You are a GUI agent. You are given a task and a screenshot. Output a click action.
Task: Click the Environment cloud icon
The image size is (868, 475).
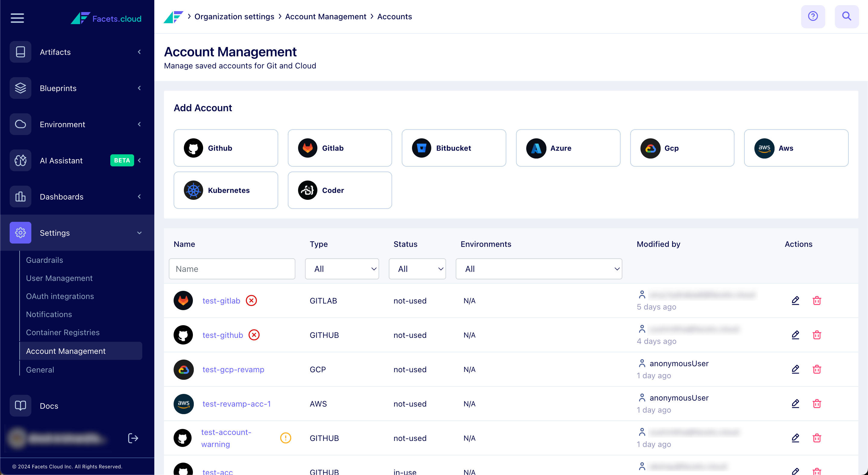point(20,124)
